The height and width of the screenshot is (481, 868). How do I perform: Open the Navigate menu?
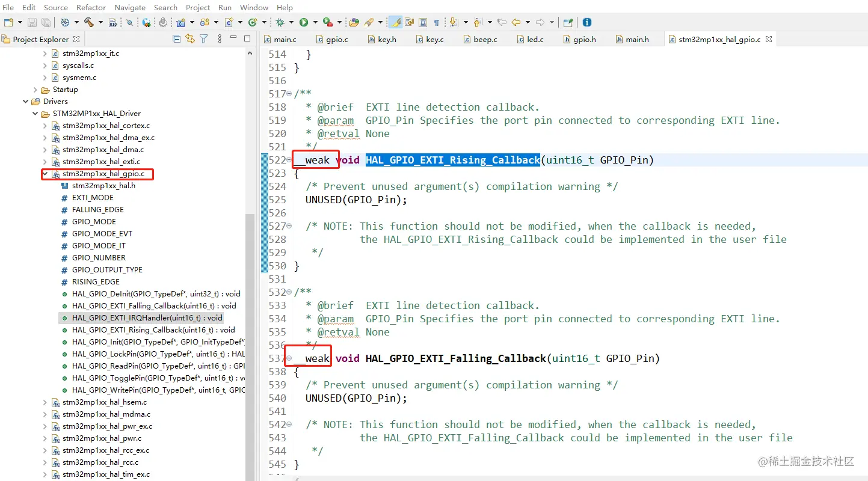click(x=129, y=7)
